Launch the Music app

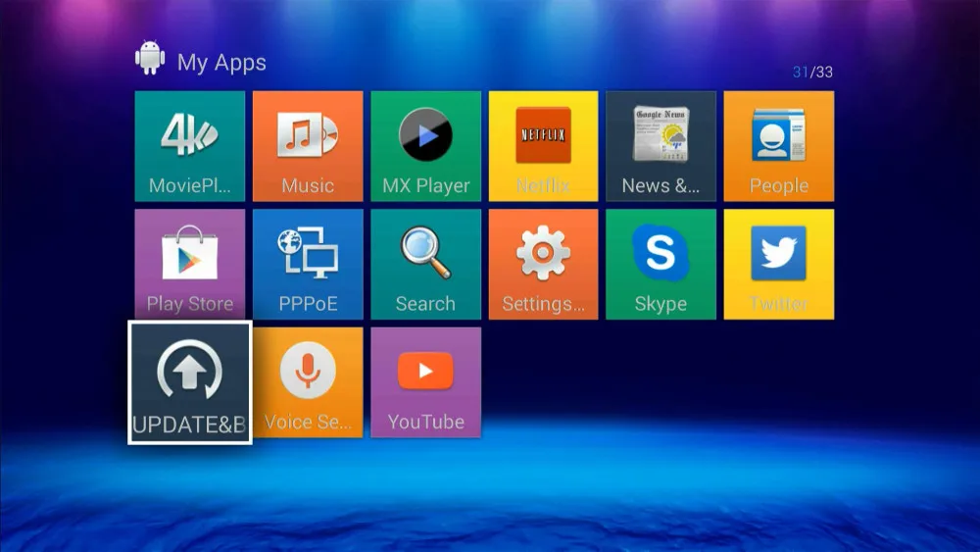tap(308, 146)
